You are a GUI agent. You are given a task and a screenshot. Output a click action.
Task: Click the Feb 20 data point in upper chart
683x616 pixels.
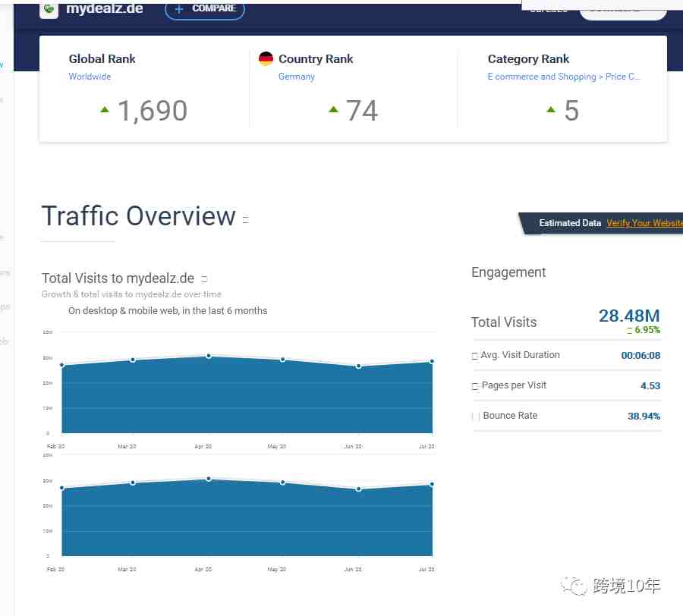pos(62,365)
